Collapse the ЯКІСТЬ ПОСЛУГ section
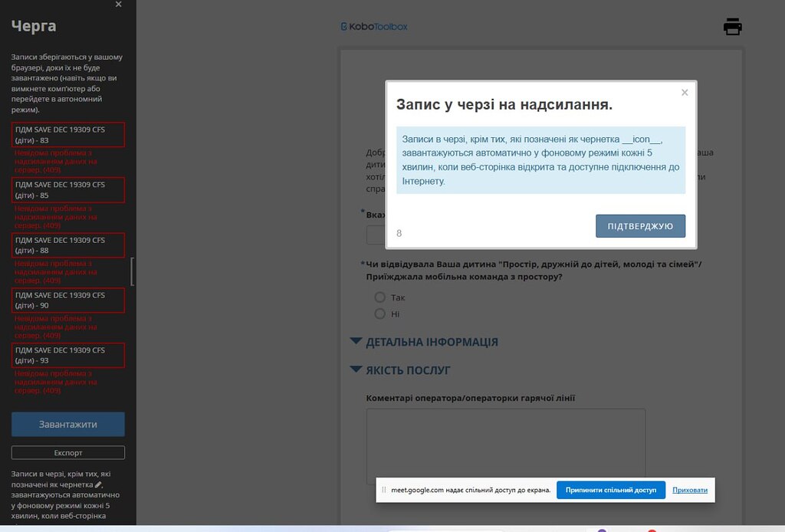 [x=355, y=370]
